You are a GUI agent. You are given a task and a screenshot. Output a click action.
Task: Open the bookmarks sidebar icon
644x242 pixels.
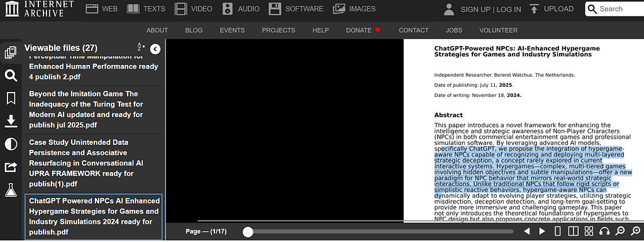[x=11, y=98]
